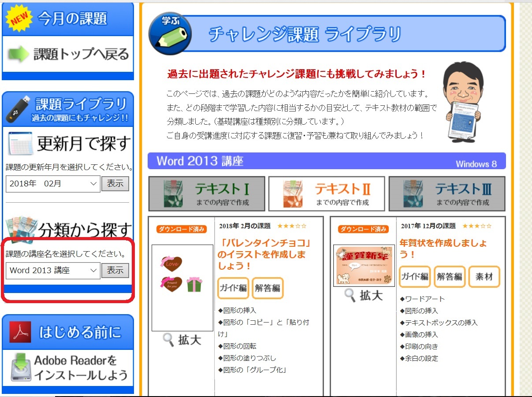Image resolution: width=532 pixels, height=397 pixels.
Task: Click the 課題の講座名を選択してください label
Action: click(x=67, y=254)
